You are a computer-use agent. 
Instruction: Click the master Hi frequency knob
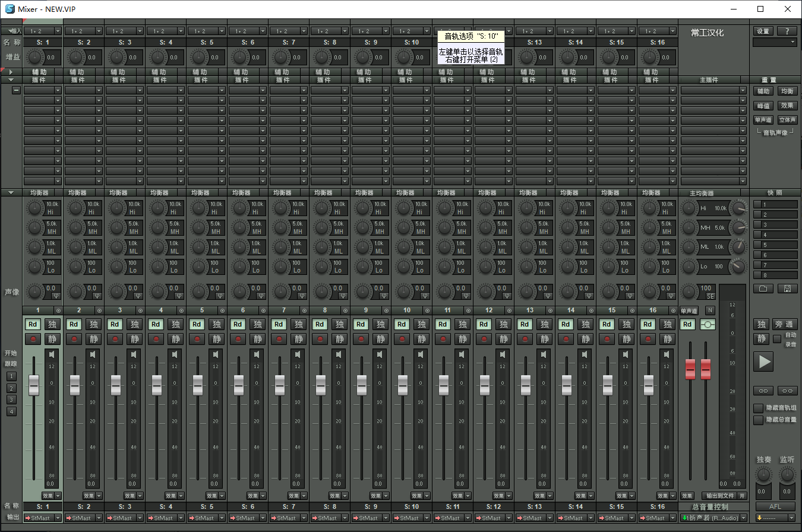[x=738, y=208]
